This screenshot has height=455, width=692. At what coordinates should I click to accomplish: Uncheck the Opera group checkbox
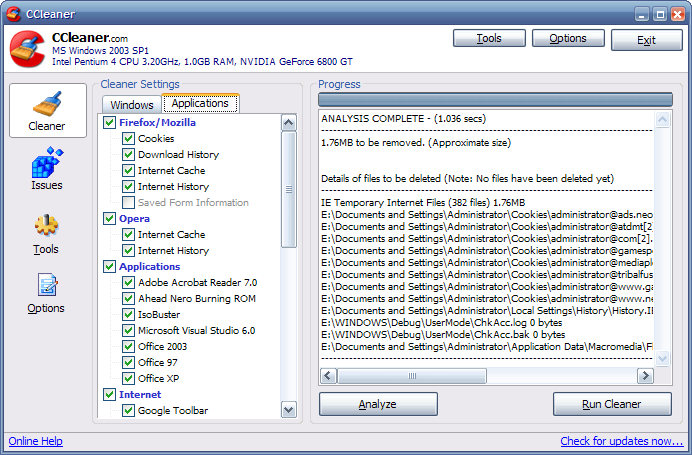(x=109, y=218)
